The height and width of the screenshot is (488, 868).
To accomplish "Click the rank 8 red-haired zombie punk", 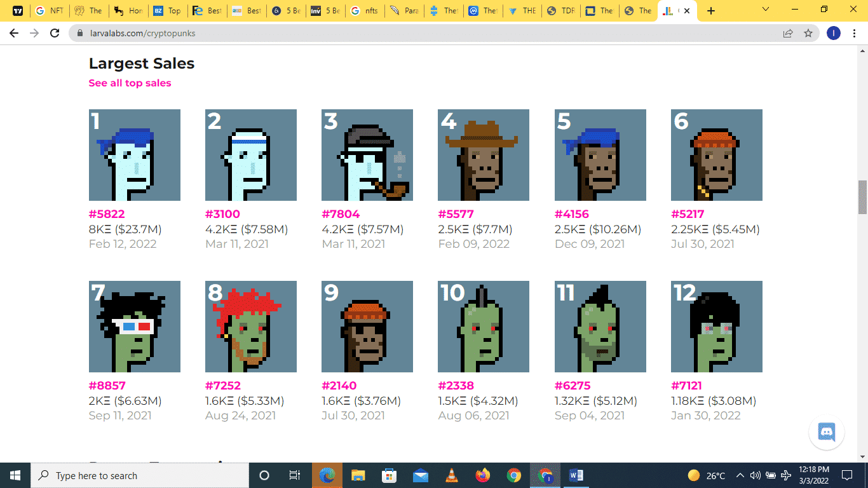I will pos(251,327).
